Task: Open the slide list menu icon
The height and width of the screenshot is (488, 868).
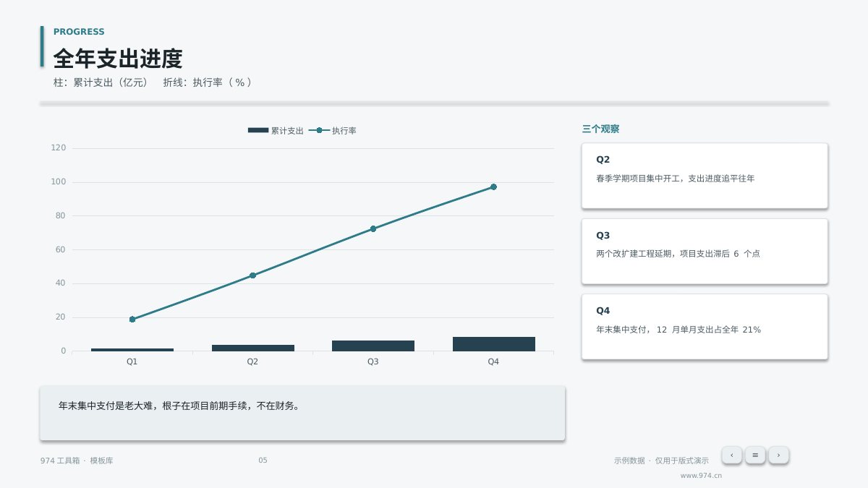Action: coord(755,455)
